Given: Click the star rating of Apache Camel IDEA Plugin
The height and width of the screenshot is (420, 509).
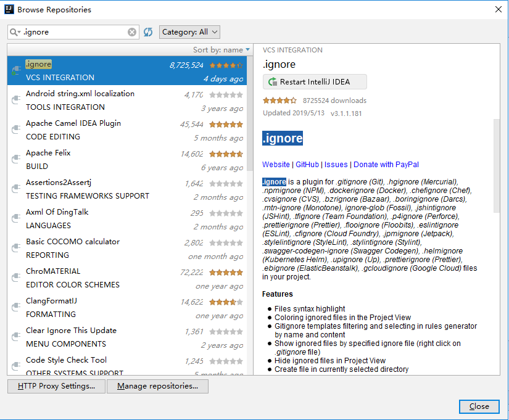Looking at the screenshot, I should click(226, 125).
